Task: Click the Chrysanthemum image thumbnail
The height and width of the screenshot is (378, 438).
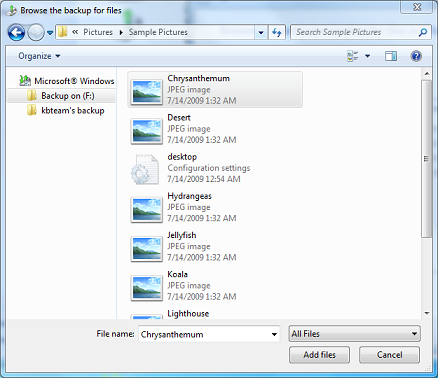Action: [x=147, y=91]
